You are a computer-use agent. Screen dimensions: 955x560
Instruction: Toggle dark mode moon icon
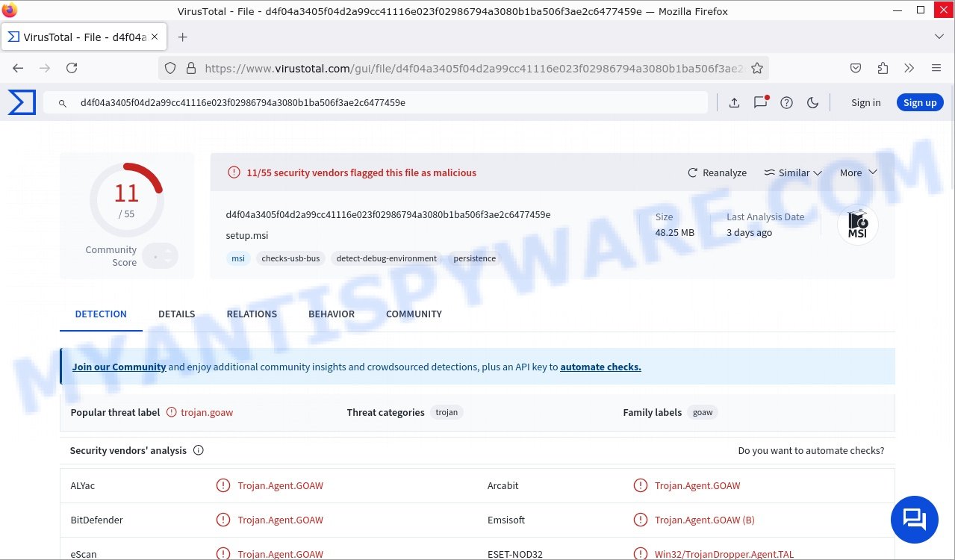click(x=812, y=103)
